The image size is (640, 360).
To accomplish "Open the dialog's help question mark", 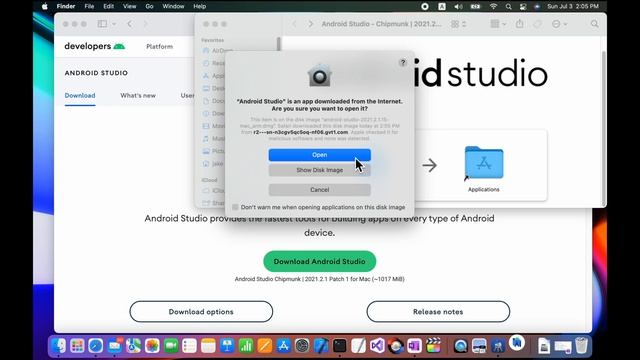I will (403, 62).
